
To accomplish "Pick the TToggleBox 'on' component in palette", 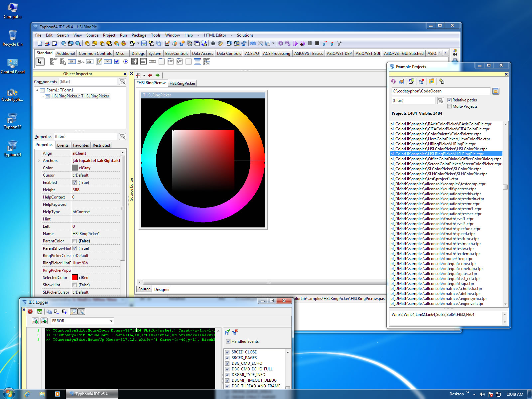I will tap(108, 62).
